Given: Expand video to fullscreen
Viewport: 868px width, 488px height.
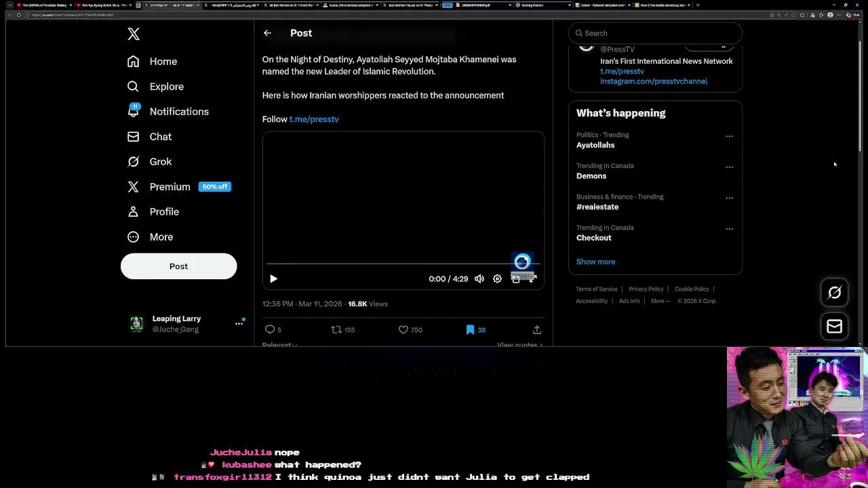Looking at the screenshot, I should click(x=533, y=279).
